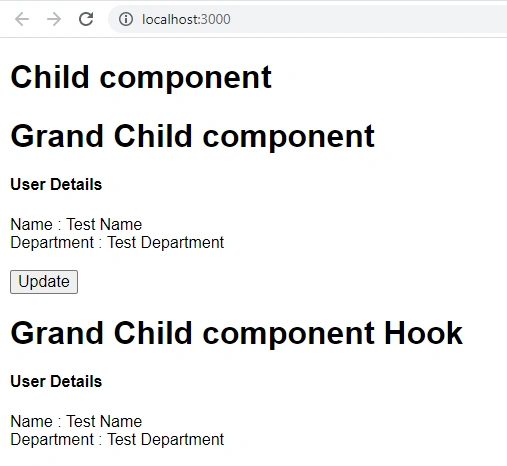Select the first Grand Child component heading
Image resolution: width=507 pixels, height=466 pixels.
[192, 136]
